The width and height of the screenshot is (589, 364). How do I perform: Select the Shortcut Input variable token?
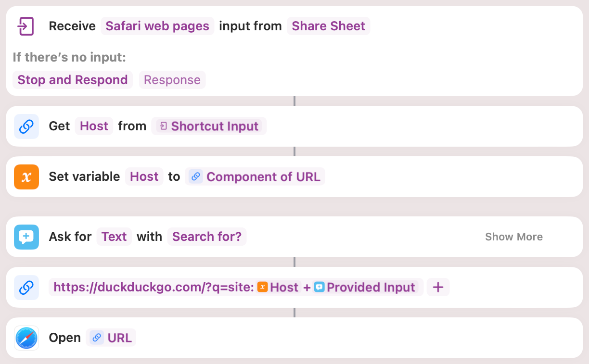click(x=209, y=126)
